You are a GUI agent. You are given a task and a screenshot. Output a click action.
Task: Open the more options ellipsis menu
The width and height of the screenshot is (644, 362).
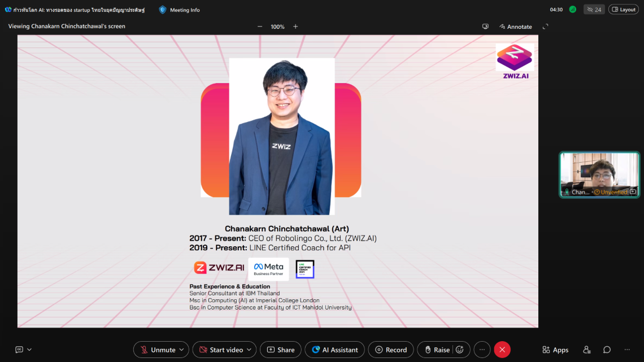pyautogui.click(x=481, y=350)
